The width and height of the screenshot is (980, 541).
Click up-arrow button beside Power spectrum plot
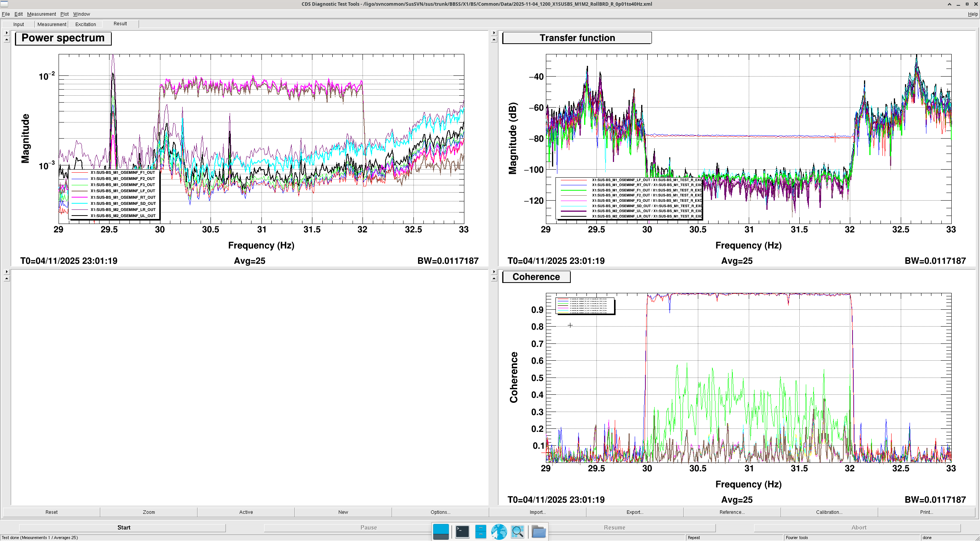click(x=7, y=39)
